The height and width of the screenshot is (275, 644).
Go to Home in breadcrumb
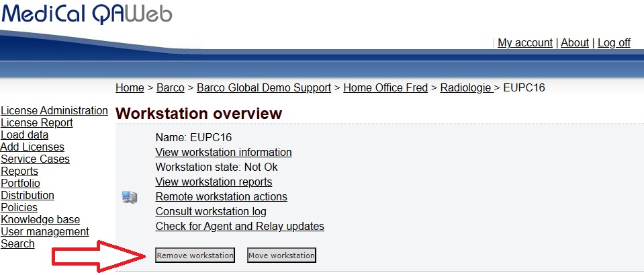pyautogui.click(x=130, y=87)
